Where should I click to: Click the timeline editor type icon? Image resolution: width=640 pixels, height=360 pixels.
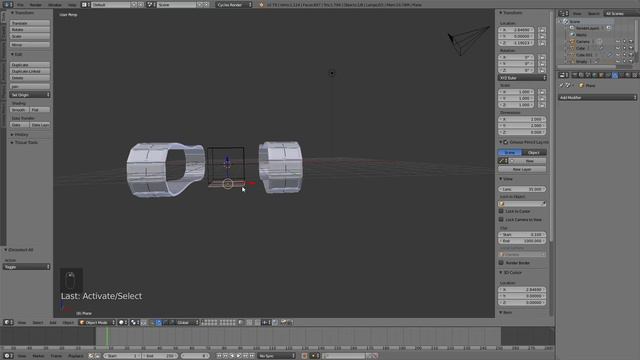click(8, 356)
